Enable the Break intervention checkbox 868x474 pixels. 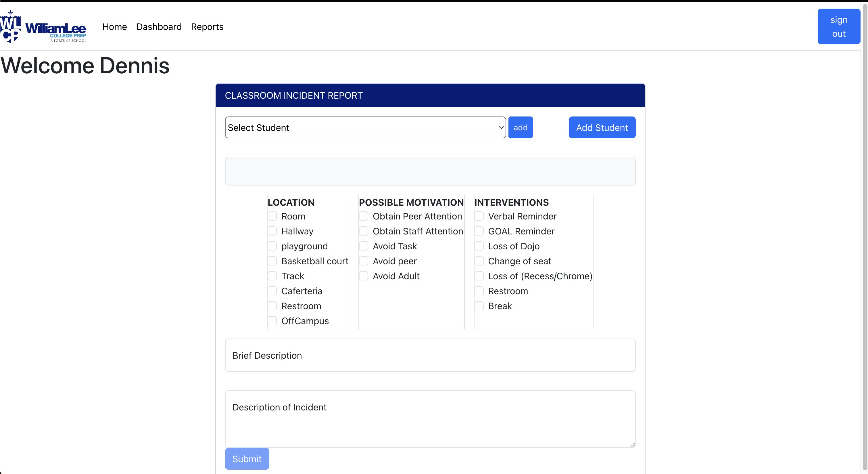(479, 306)
